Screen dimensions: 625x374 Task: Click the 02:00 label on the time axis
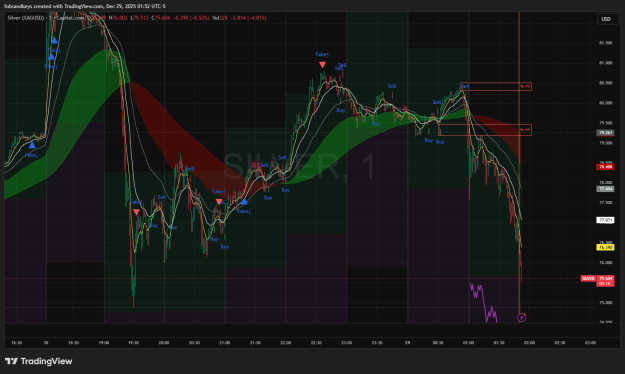click(529, 343)
